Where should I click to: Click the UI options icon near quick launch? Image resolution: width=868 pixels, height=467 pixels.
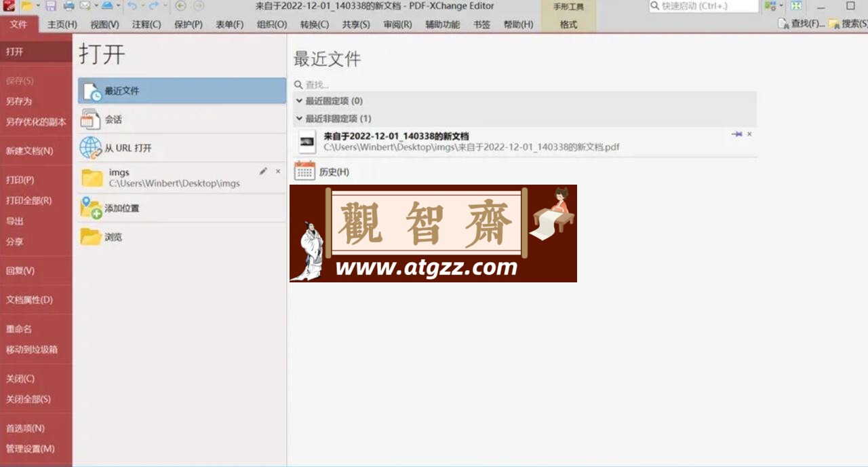click(x=770, y=5)
